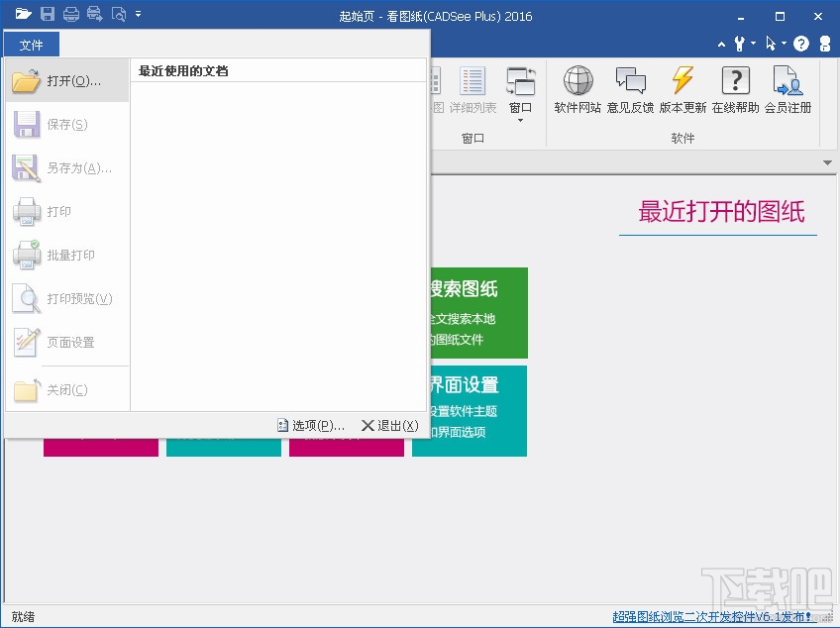The height and width of the screenshot is (628, 840).
Task: Click the Print icon on quick access toolbar
Action: [70, 14]
